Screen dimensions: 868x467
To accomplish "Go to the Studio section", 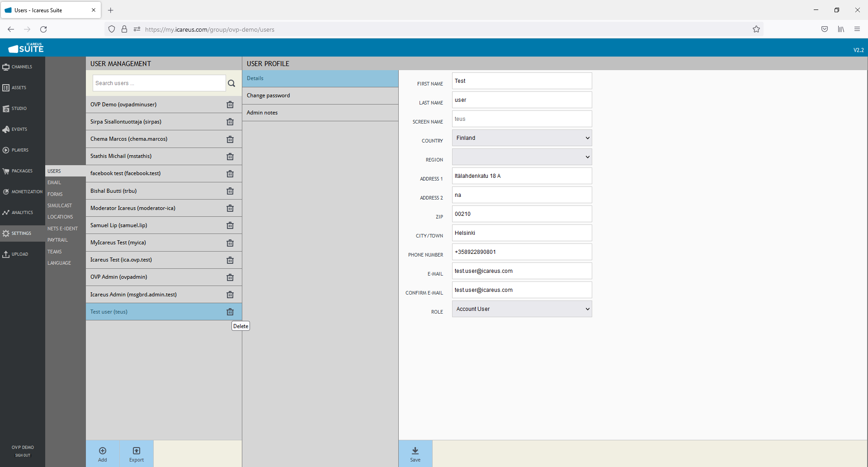I will 19,109.
